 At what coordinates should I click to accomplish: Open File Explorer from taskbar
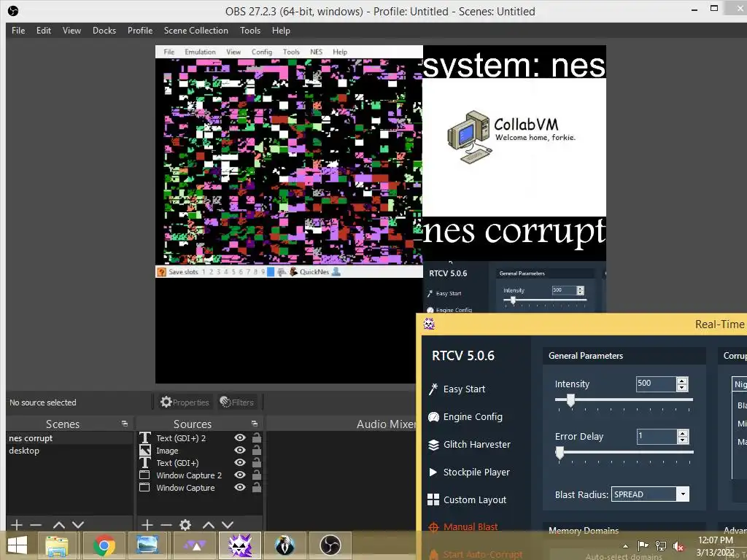click(57, 545)
